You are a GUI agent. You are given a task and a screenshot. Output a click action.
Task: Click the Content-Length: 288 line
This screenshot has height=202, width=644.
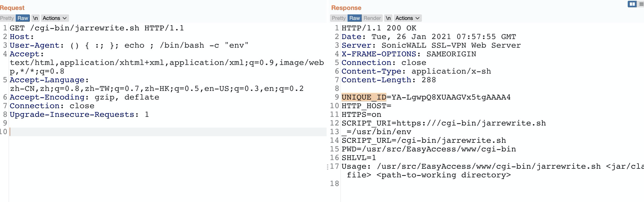click(x=389, y=80)
